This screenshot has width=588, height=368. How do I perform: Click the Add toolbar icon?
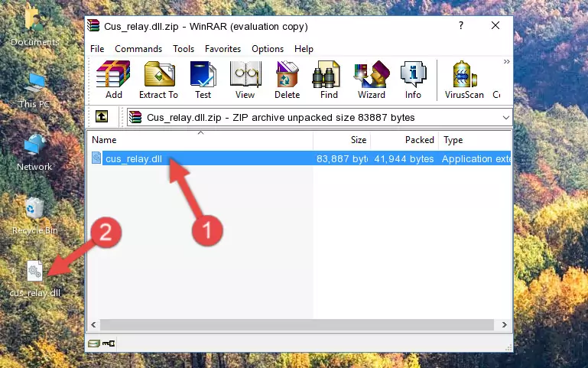113,80
